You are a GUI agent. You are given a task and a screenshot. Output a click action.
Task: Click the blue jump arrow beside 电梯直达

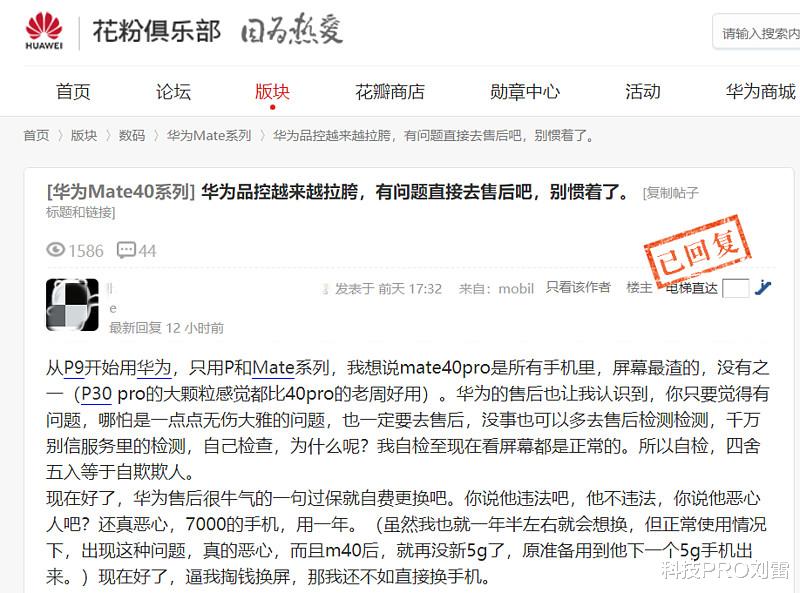click(762, 286)
